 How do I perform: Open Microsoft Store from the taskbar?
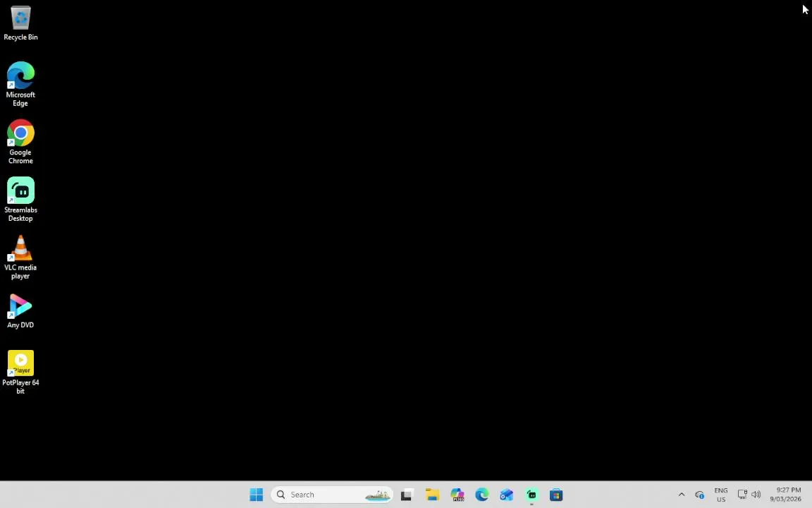click(556, 495)
